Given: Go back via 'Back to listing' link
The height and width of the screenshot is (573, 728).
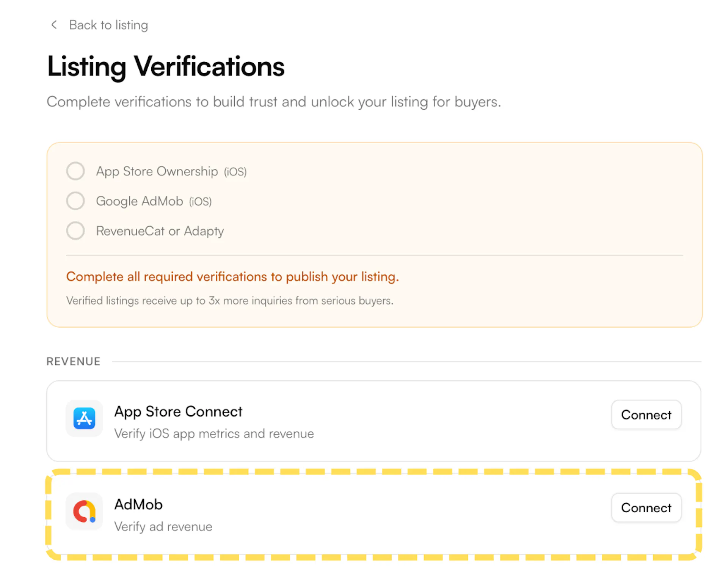Looking at the screenshot, I should pos(108,25).
